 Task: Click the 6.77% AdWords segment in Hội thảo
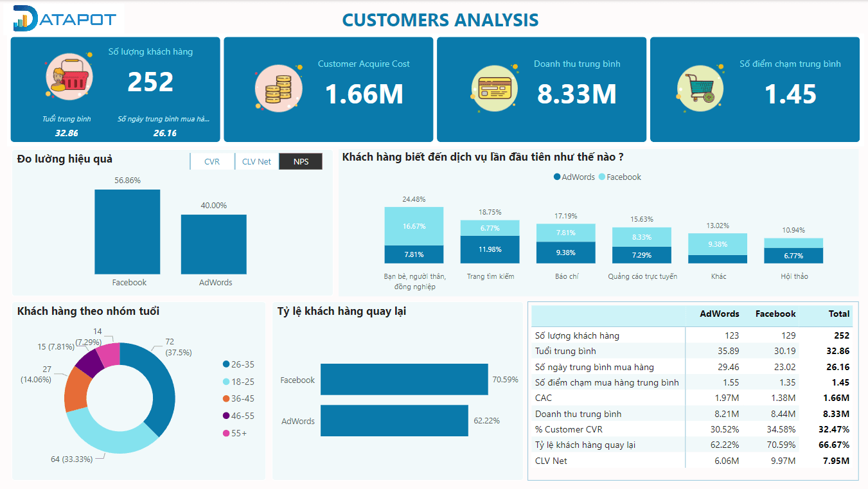[793, 256]
